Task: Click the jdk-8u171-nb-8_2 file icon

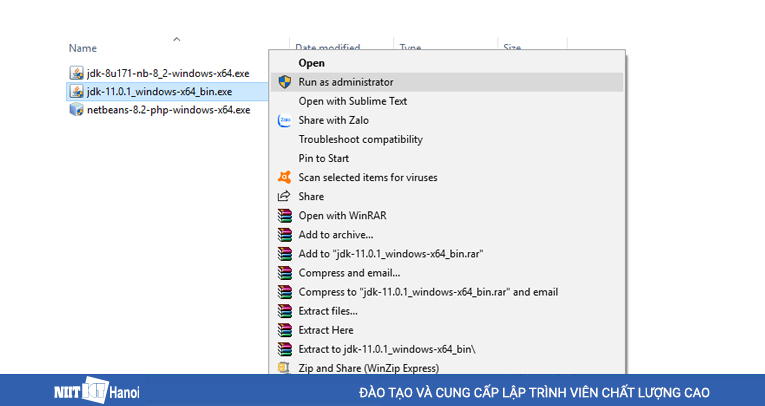Action: point(77,73)
